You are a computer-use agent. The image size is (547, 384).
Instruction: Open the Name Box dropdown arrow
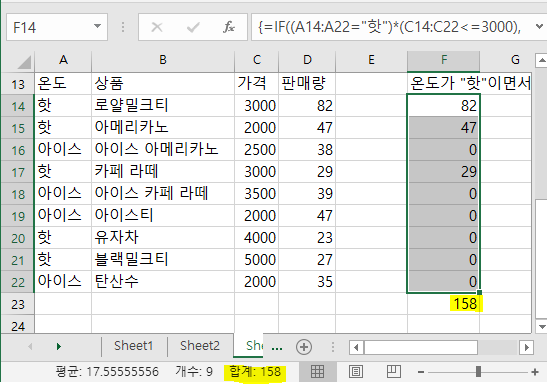click(97, 26)
